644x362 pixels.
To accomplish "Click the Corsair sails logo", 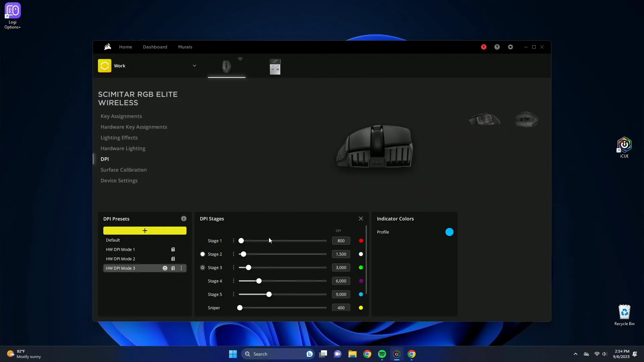I will (107, 47).
